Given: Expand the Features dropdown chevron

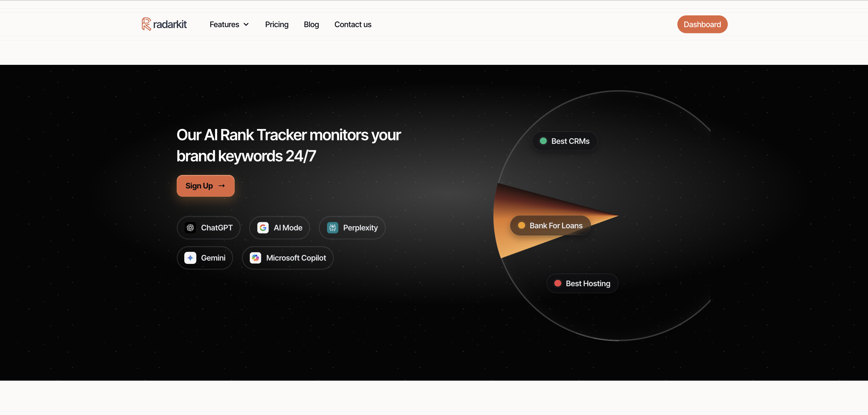Looking at the screenshot, I should 246,24.
